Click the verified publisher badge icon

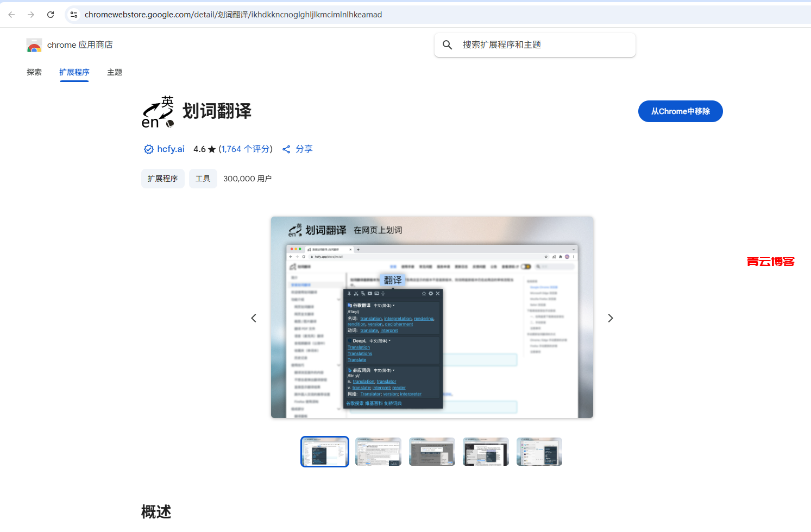148,149
